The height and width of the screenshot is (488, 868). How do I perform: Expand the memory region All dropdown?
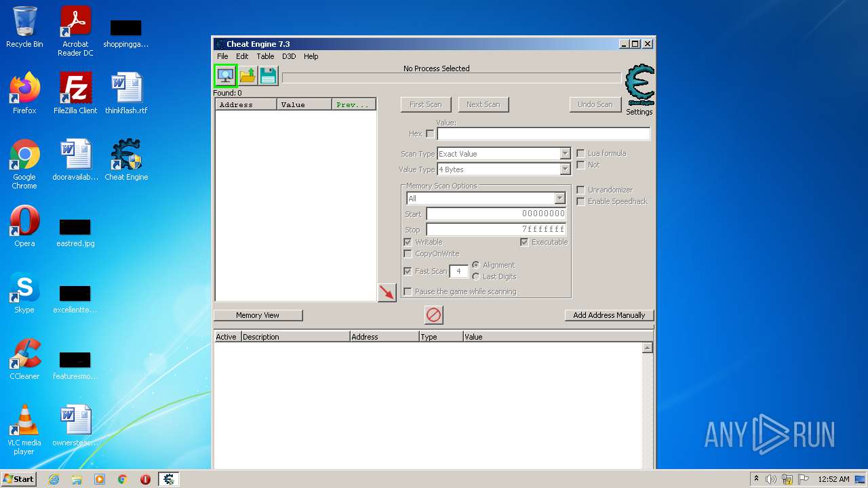[559, 199]
